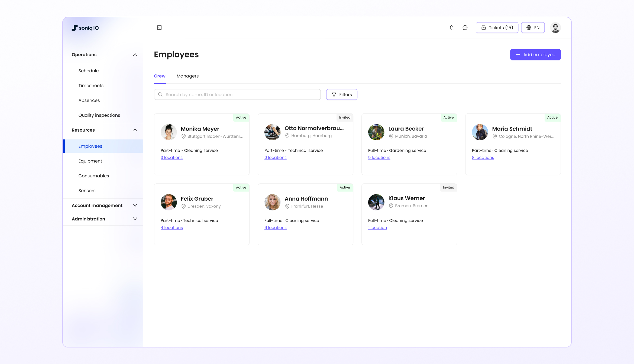Open the chat messages icon

click(x=465, y=27)
